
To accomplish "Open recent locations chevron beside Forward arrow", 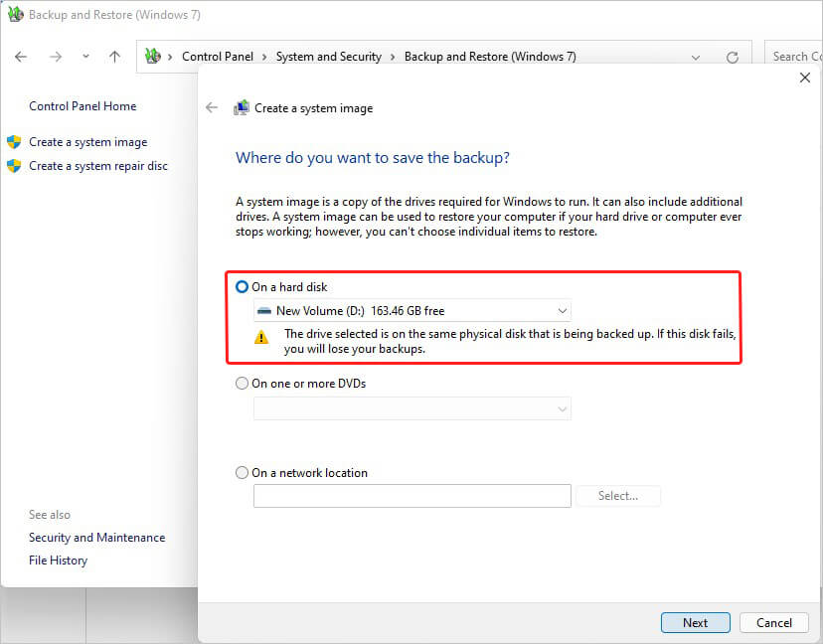I will 85,57.
